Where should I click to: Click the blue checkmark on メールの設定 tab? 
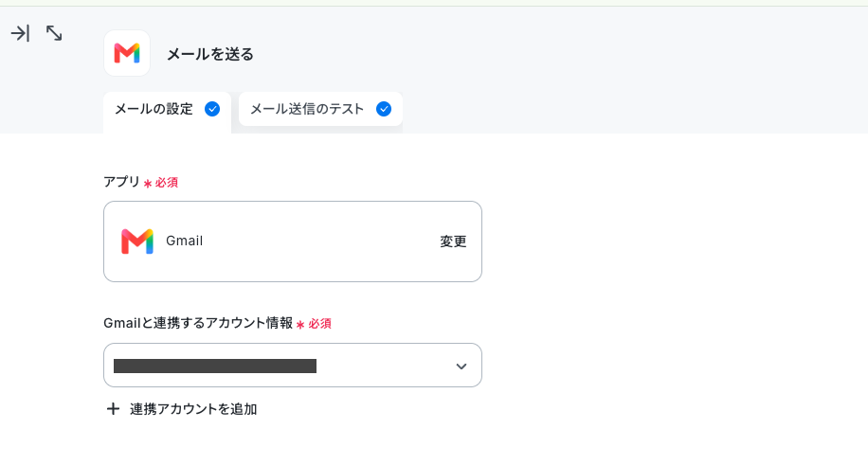click(x=212, y=109)
